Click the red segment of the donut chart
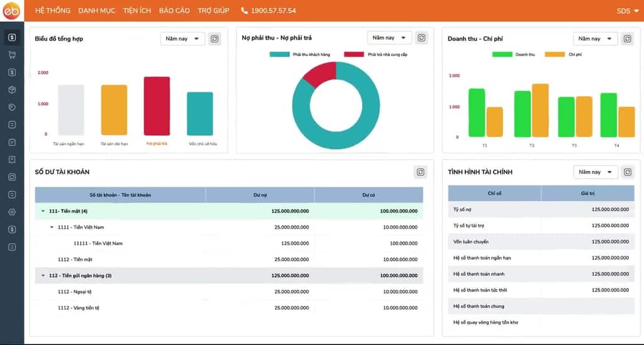 pos(321,74)
